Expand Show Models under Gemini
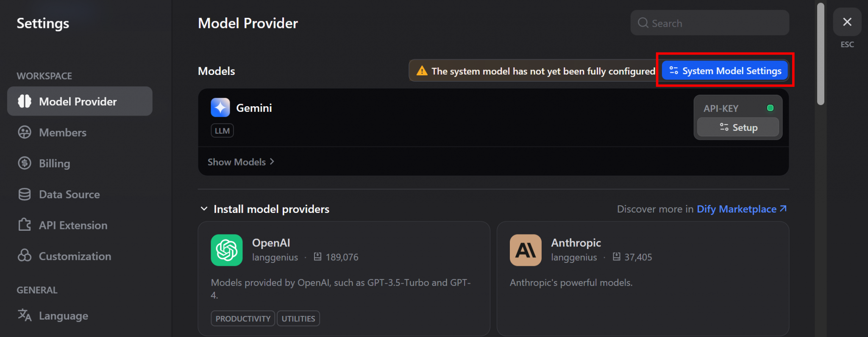Image resolution: width=868 pixels, height=337 pixels. (241, 162)
